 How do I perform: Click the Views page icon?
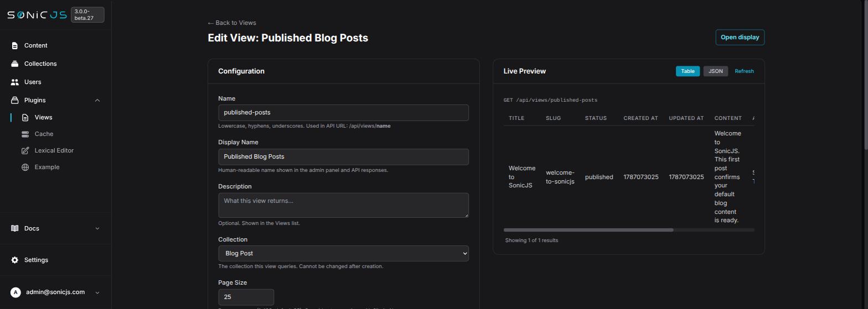pyautogui.click(x=25, y=117)
